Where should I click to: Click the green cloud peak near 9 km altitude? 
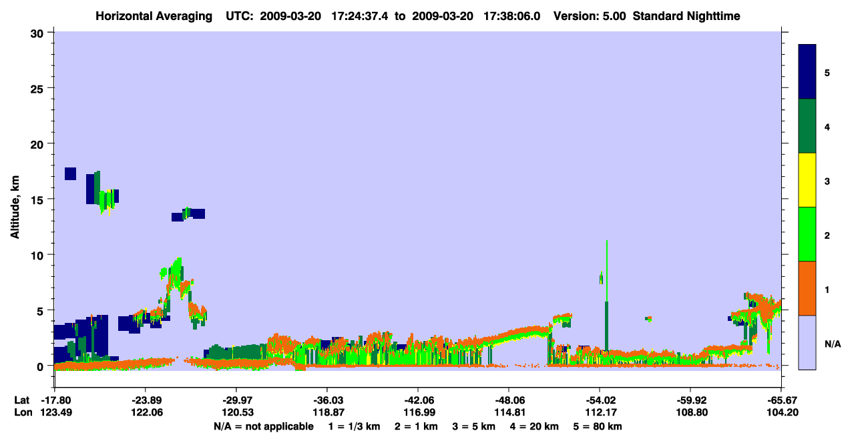pos(176,270)
